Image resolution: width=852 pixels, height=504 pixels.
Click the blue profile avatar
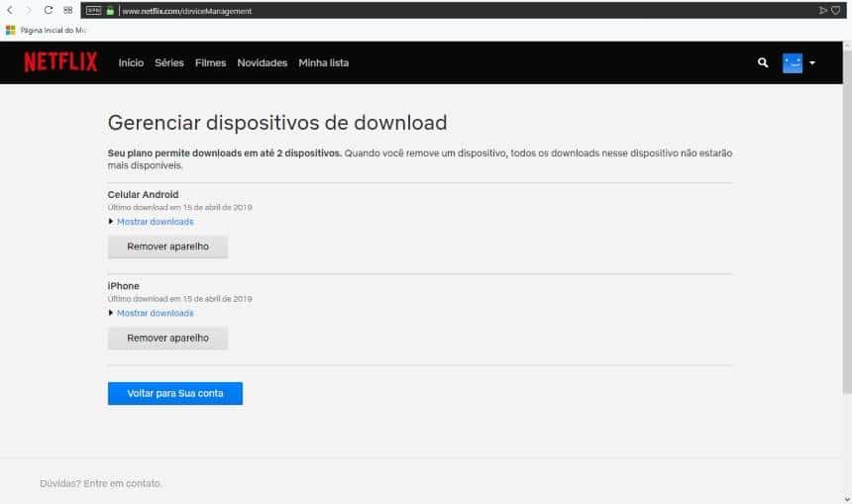793,63
